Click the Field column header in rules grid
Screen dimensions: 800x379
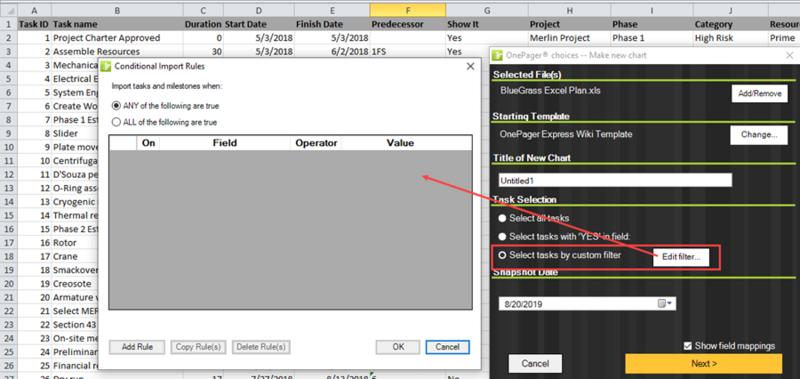coord(224,143)
